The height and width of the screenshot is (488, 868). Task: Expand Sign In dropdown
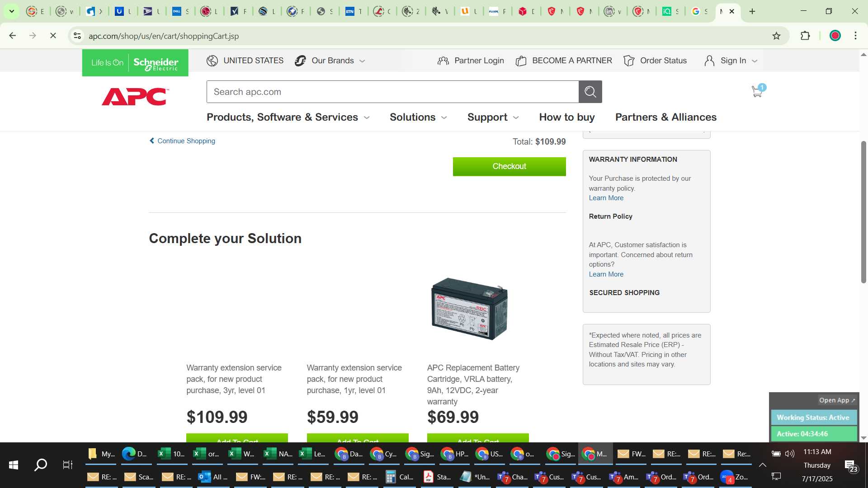[x=755, y=61]
